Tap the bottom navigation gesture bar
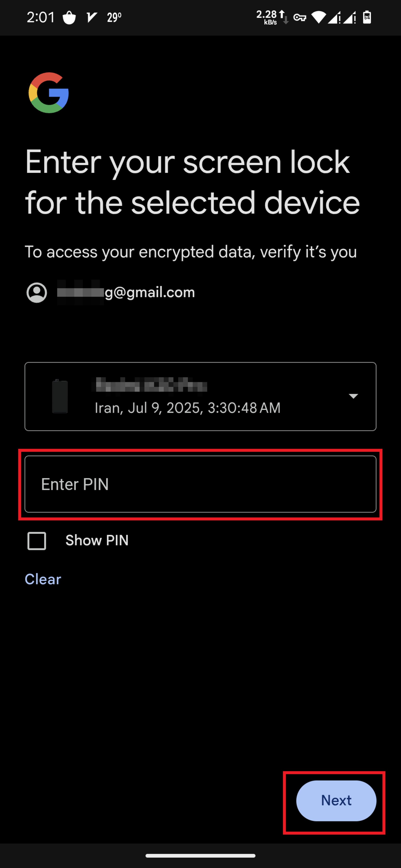This screenshot has width=401, height=868. coord(200,855)
